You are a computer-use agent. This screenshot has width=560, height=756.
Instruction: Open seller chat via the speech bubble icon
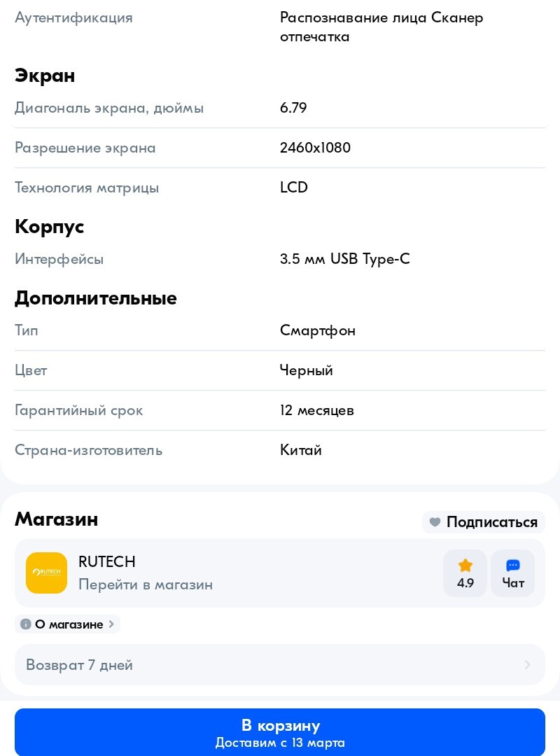[513, 566]
